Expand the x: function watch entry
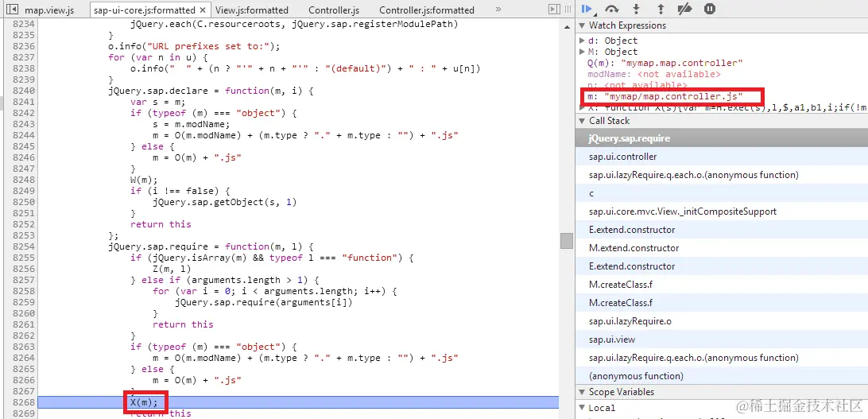The width and height of the screenshot is (868, 419). pyautogui.click(x=582, y=107)
